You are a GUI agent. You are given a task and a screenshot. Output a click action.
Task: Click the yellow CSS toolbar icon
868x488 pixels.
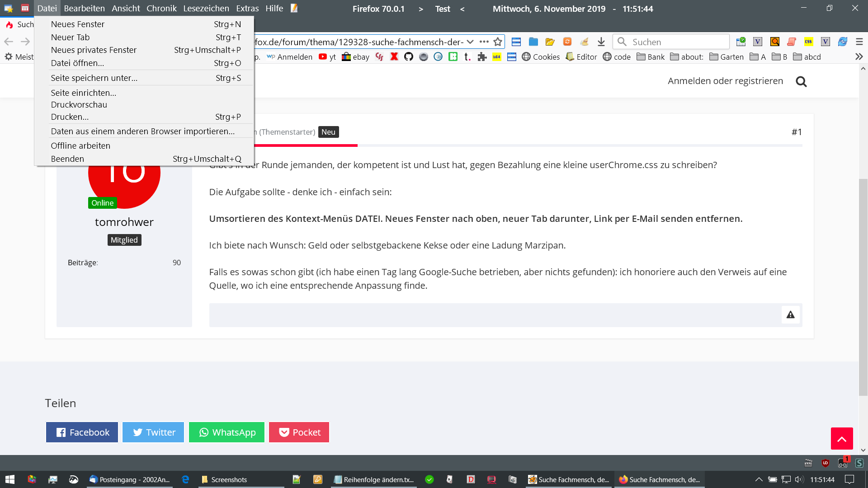click(x=808, y=42)
